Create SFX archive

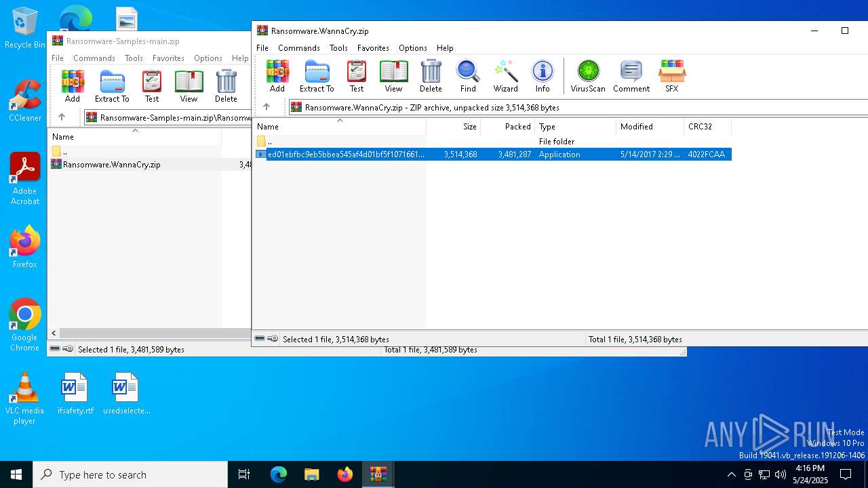click(x=671, y=76)
